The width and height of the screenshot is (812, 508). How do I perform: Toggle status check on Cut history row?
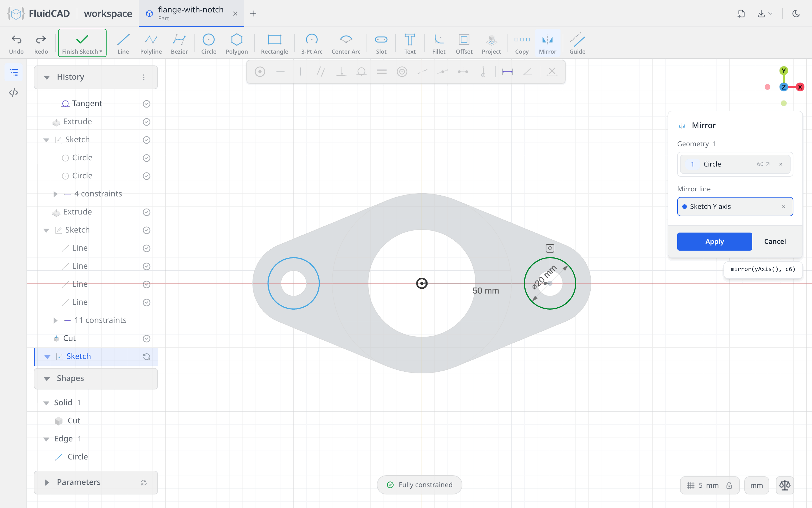pos(146,339)
